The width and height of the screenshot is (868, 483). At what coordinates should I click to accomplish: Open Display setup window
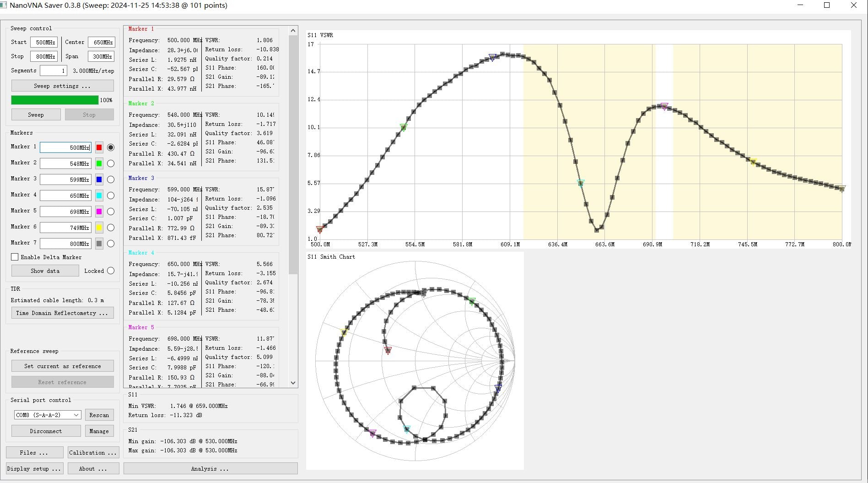pos(34,468)
